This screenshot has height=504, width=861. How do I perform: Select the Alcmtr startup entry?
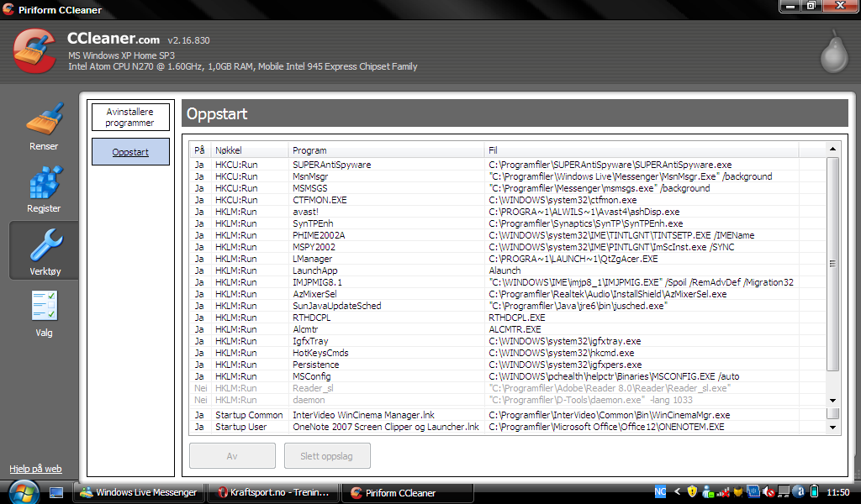507,329
